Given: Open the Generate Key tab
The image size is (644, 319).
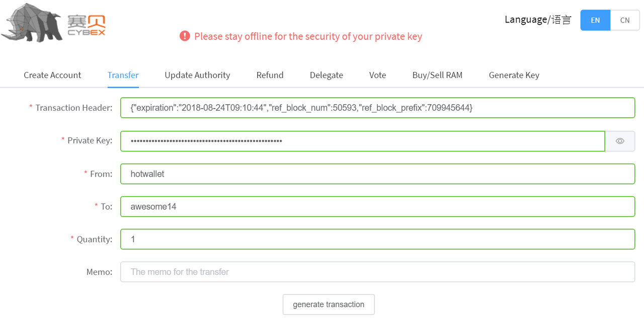Looking at the screenshot, I should pos(514,75).
